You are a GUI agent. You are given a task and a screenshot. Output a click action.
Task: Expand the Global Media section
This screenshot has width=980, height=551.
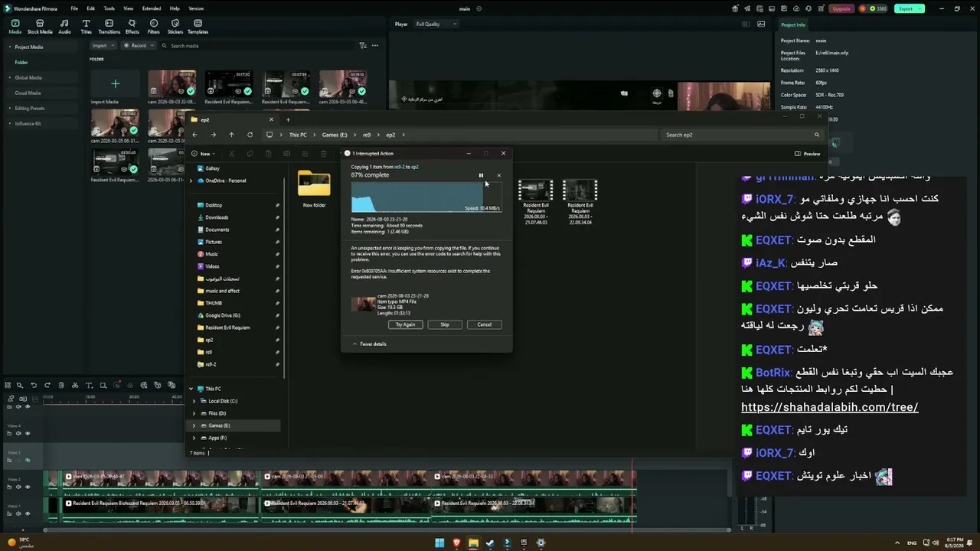click(11, 78)
